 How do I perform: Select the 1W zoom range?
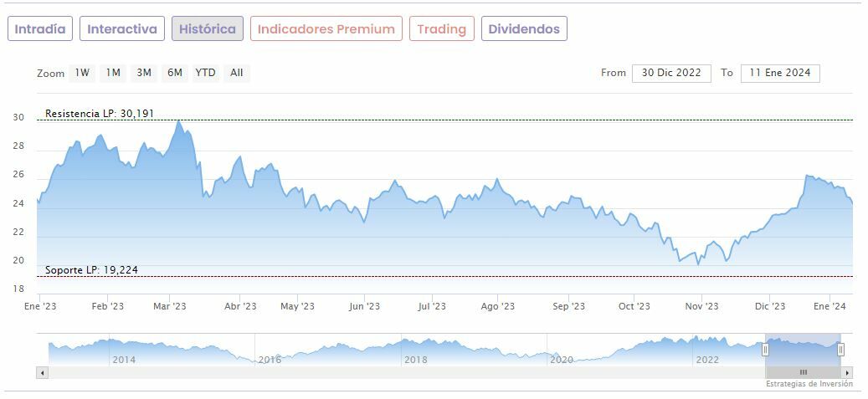[82, 73]
